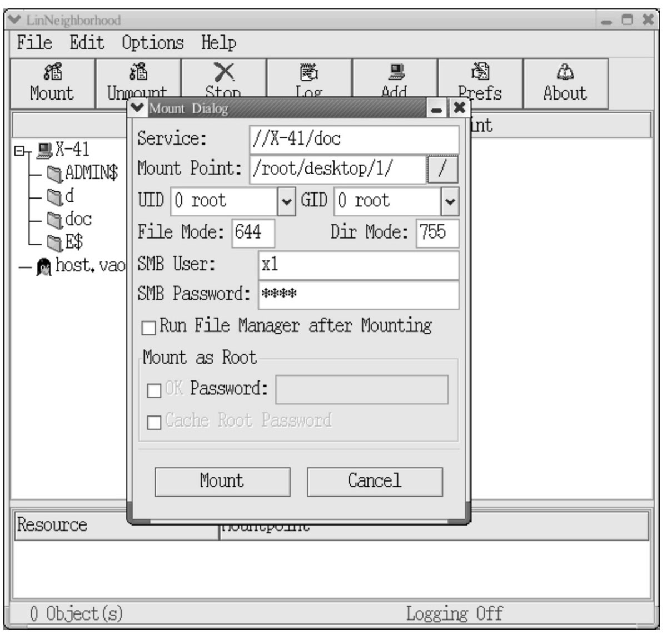Click the / browse mount point button
The image size is (667, 644).
[x=443, y=169]
